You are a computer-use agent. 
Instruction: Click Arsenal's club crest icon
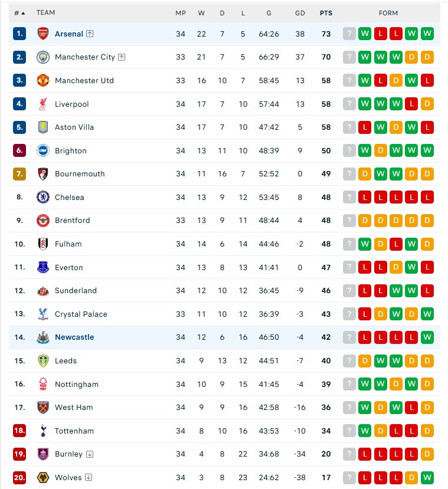pyautogui.click(x=44, y=34)
